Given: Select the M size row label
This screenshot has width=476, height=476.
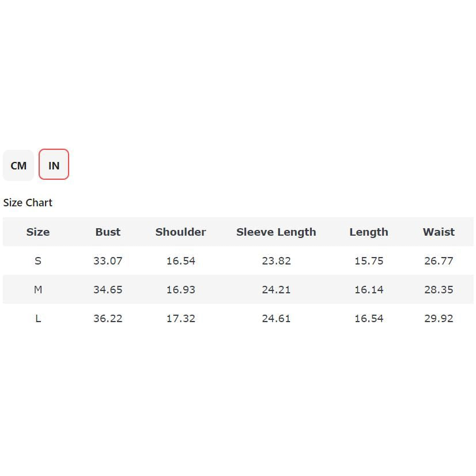Looking at the screenshot, I should coord(38,290).
